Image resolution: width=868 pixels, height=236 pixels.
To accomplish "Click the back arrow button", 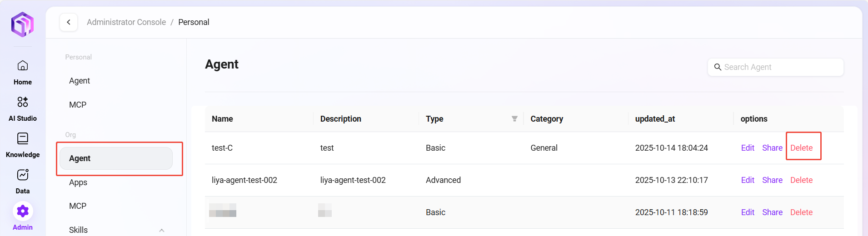I will (69, 22).
